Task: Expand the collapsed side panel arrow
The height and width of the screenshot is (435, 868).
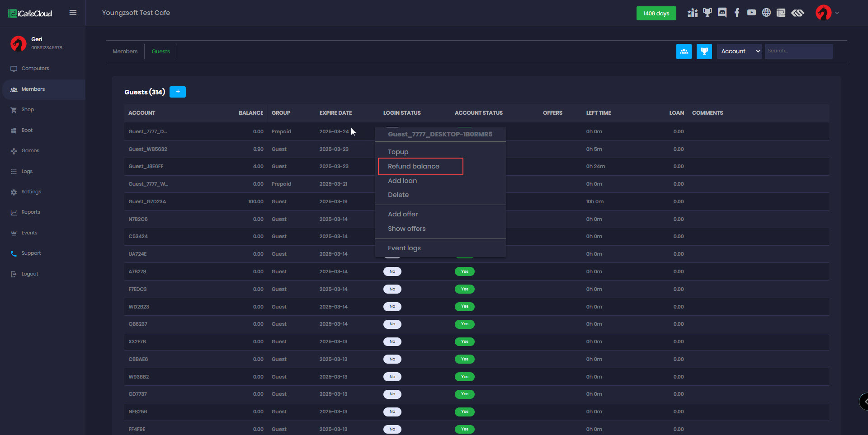Action: [x=864, y=401]
